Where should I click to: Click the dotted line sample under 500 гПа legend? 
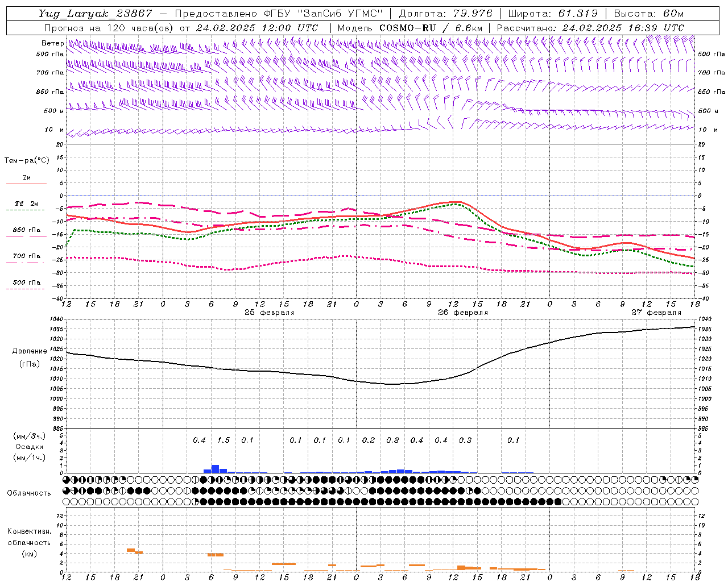[25, 289]
